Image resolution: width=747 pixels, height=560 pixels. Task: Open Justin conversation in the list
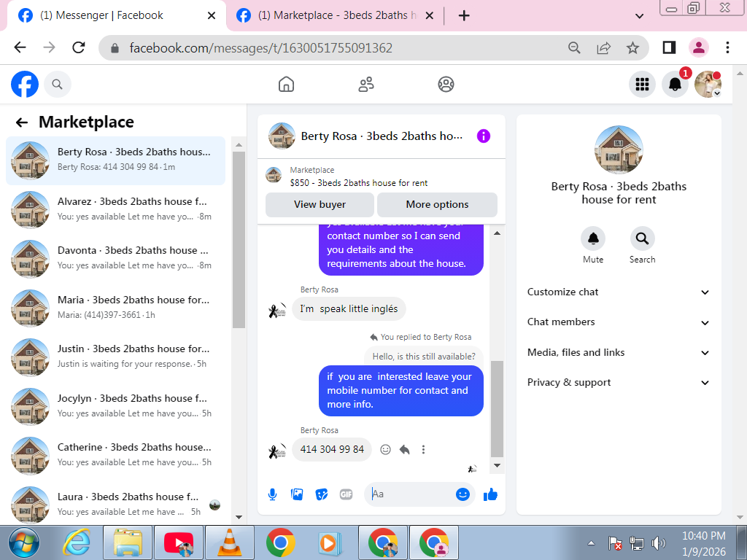pos(115,357)
